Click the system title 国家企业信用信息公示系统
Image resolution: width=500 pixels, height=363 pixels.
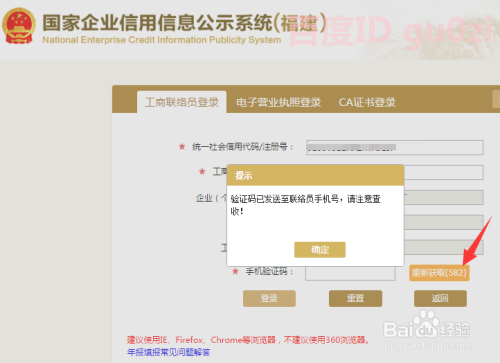157,23
